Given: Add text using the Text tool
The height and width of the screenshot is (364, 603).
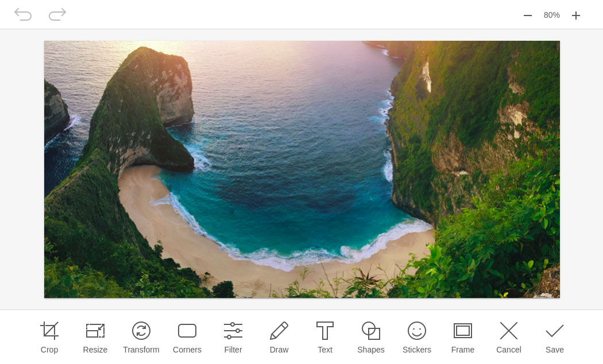Looking at the screenshot, I should coord(325,331).
